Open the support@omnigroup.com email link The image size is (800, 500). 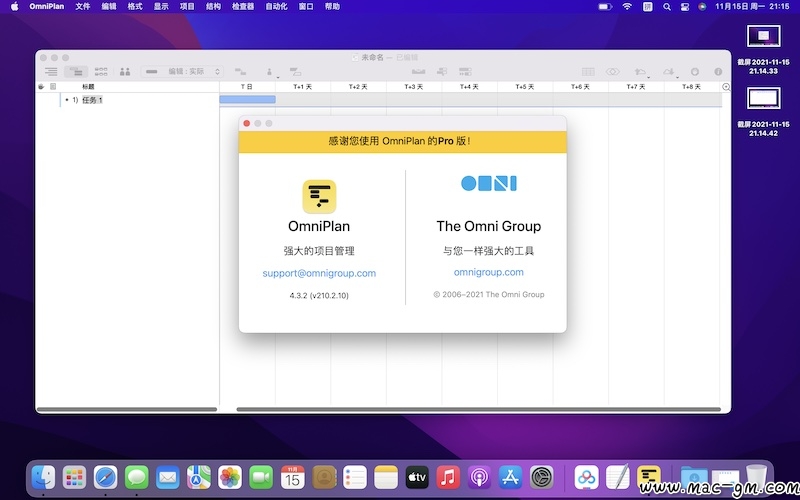(x=319, y=273)
